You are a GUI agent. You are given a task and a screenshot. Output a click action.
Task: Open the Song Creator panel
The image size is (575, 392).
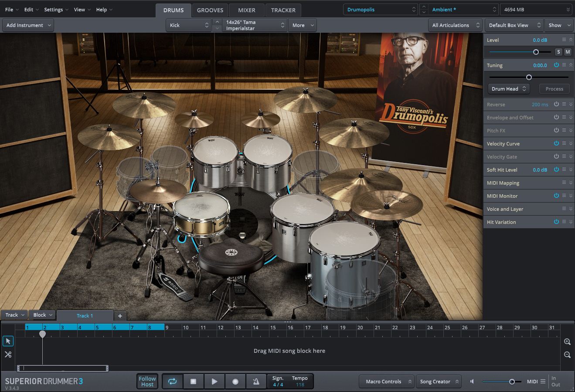(x=438, y=382)
